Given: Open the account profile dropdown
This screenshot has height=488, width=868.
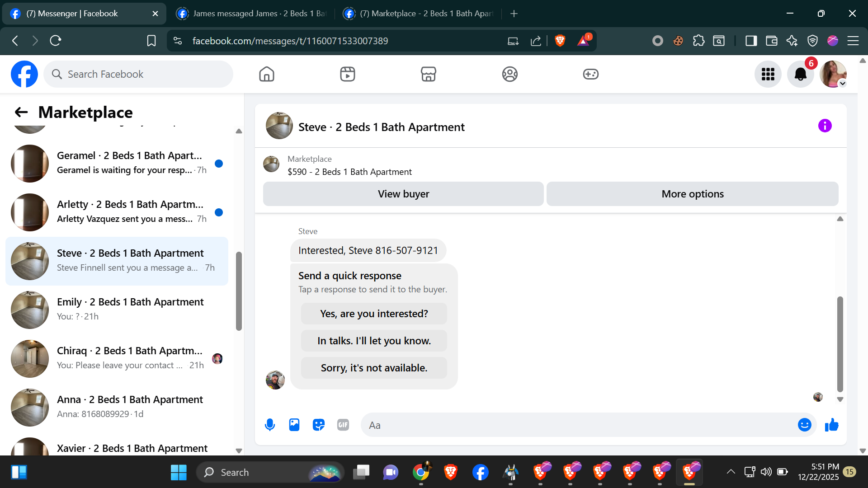Looking at the screenshot, I should (833, 74).
